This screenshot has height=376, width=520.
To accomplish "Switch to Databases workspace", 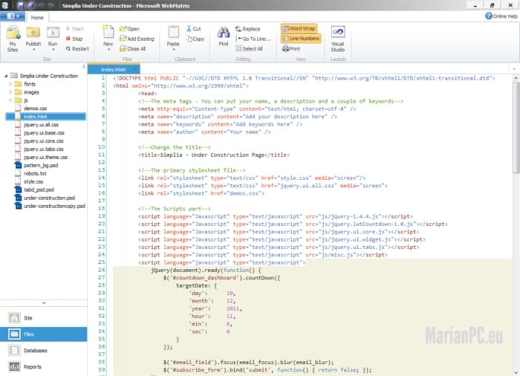I will 43,350.
